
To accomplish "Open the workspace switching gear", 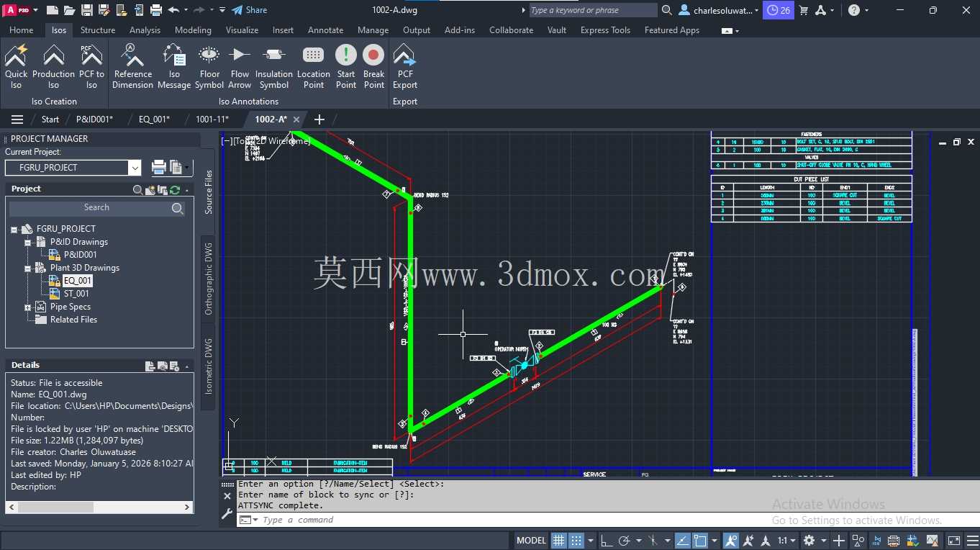I will tap(809, 541).
